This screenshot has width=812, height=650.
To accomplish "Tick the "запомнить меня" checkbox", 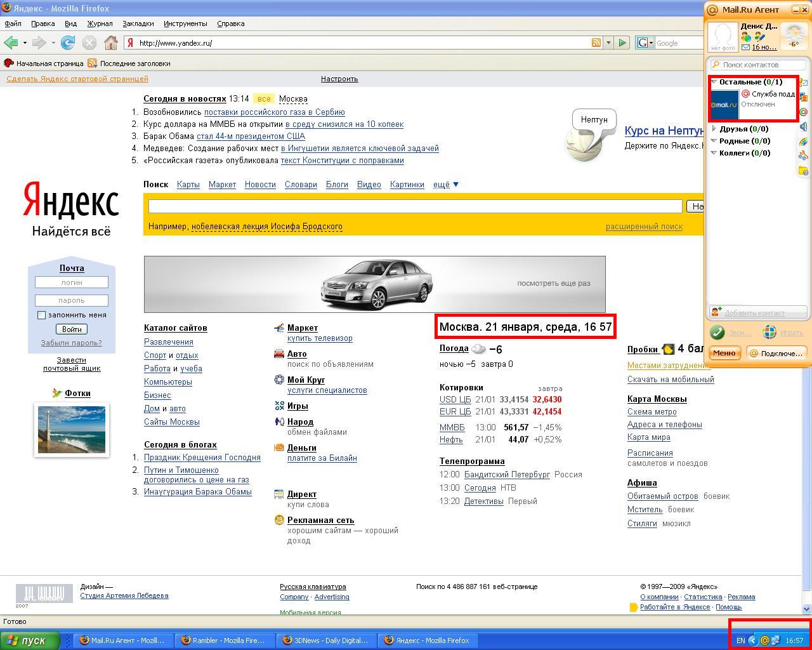I will click(x=41, y=315).
